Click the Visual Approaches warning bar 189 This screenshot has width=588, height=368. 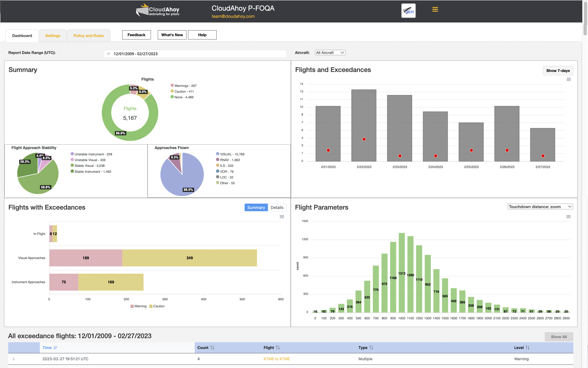pyautogui.click(x=86, y=258)
